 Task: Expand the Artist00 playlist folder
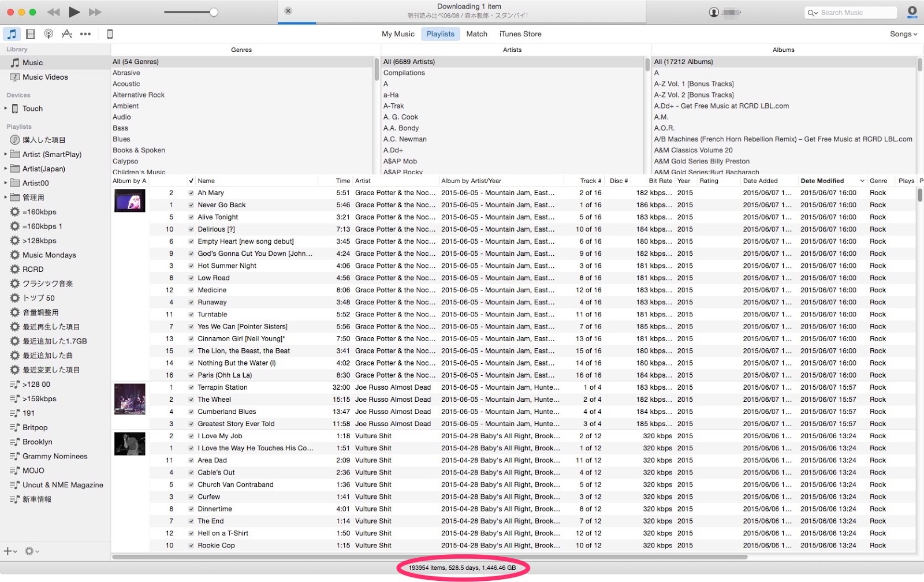[6, 182]
